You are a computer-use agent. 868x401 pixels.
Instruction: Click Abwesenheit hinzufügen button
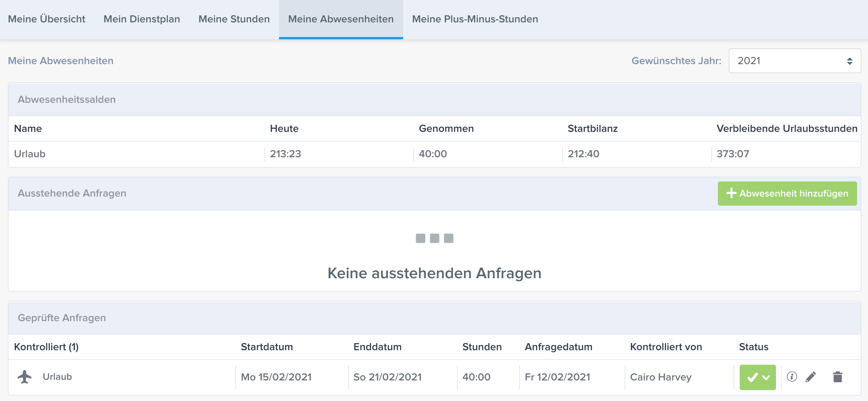(787, 194)
